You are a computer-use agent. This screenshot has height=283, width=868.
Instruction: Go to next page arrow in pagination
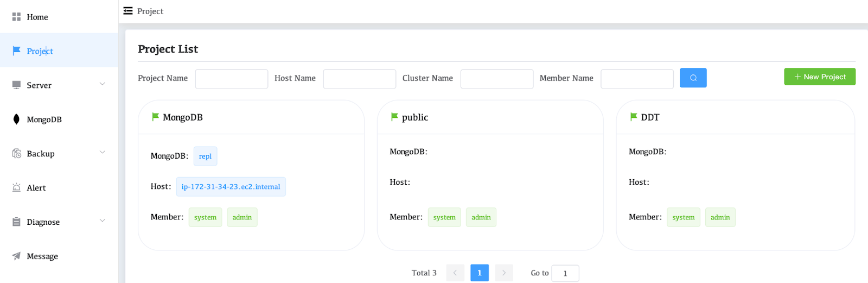[503, 273]
